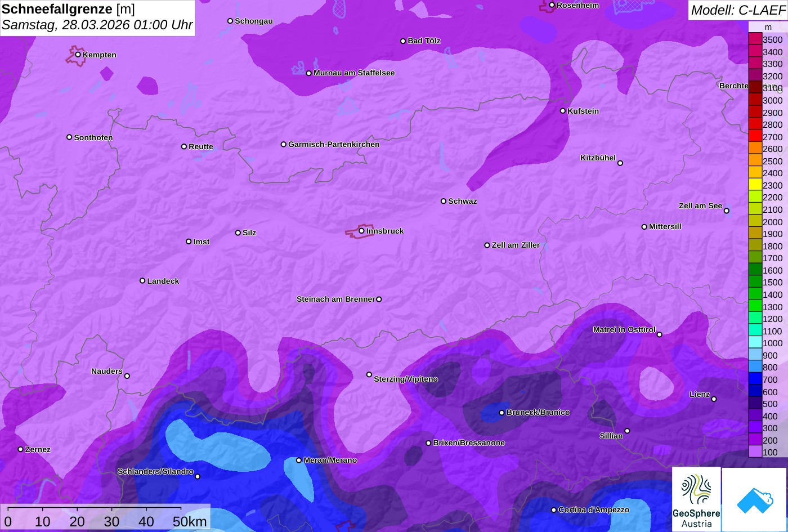Select the "Kitzbühel" label
This screenshot has width=788, height=532.
tap(598, 158)
